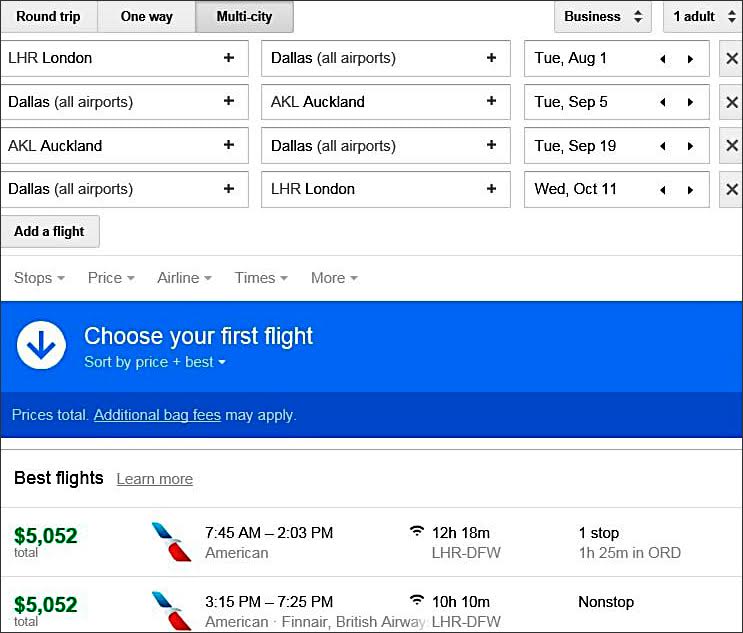Switch to Round trip tab
743x633 pixels.
(49, 17)
